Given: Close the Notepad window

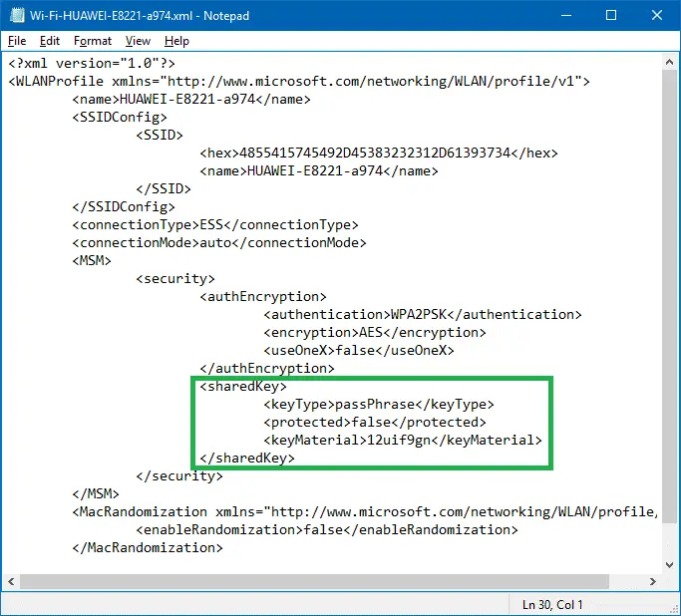Looking at the screenshot, I should click(657, 16).
